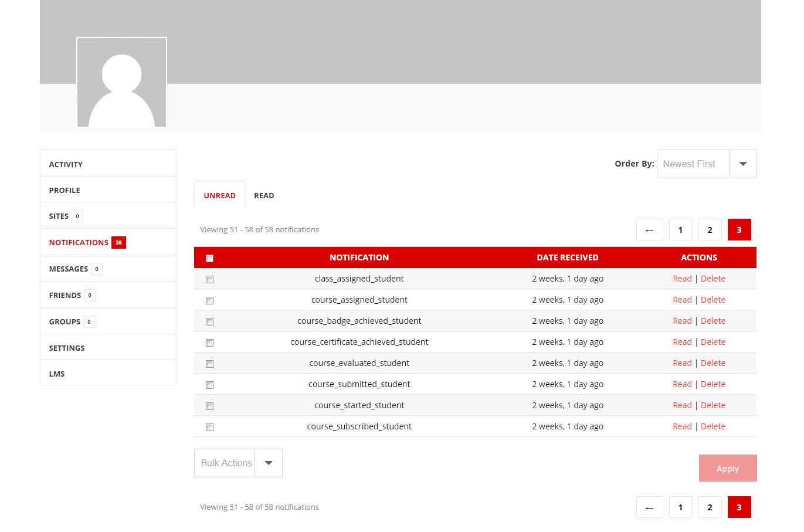This screenshot has height=532, width=804.
Task: Open LMS in the sidebar
Action: [108, 373]
